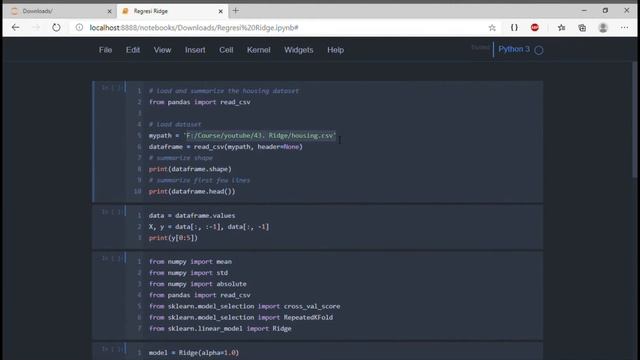Click the mypath housing.csv string line
The height and width of the screenshot is (360, 640).
click(242, 136)
